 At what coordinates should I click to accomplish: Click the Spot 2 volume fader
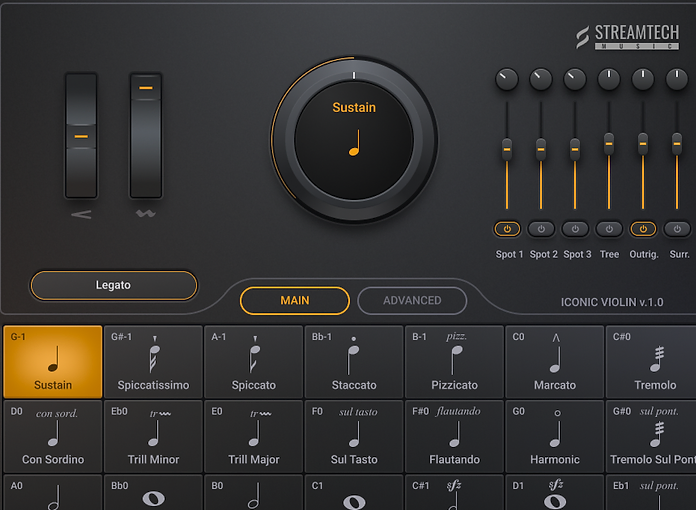[541, 149]
